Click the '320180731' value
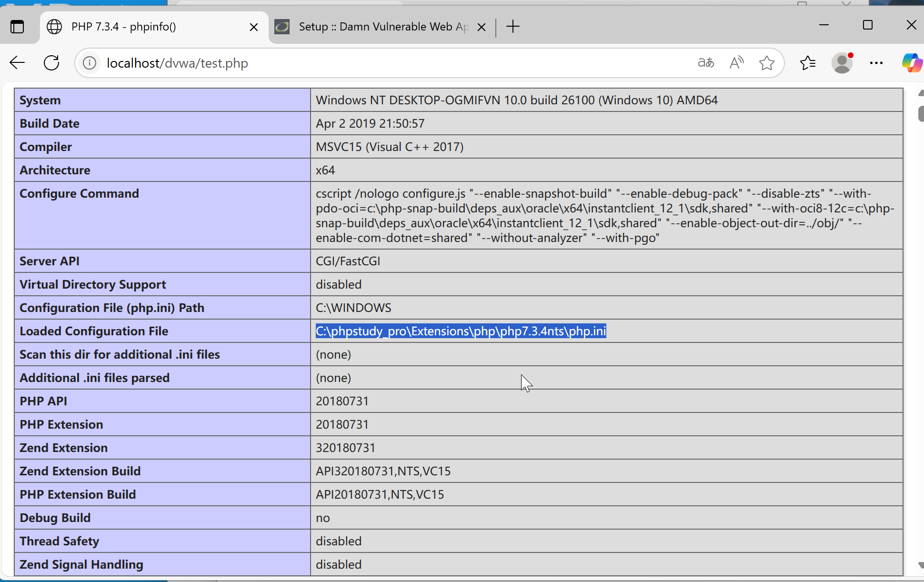The image size is (924, 582). coord(345,448)
